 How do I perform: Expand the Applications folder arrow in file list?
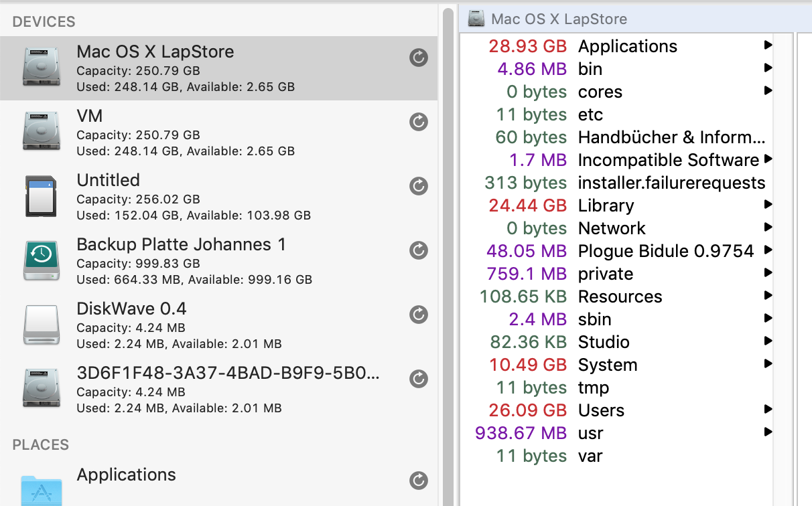coord(768,46)
